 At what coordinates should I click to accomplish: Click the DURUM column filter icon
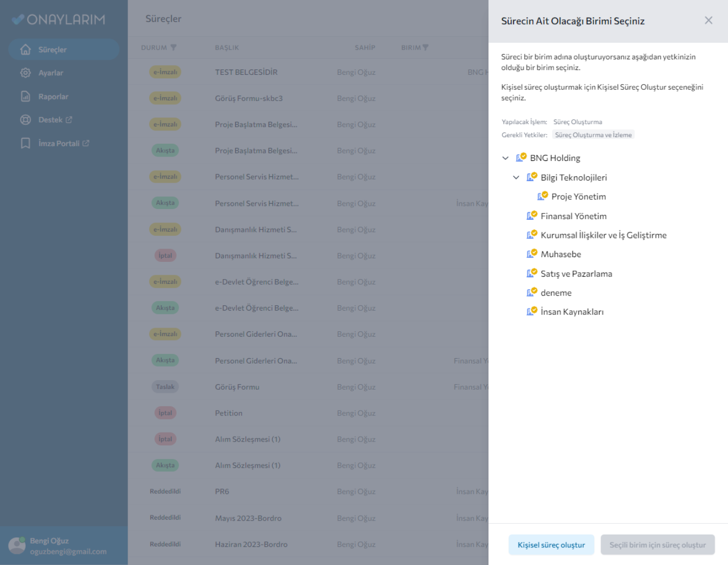click(x=173, y=48)
